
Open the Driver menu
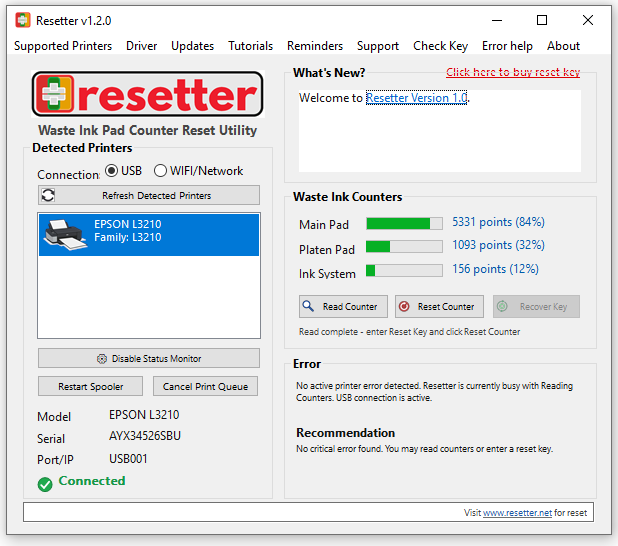point(141,46)
